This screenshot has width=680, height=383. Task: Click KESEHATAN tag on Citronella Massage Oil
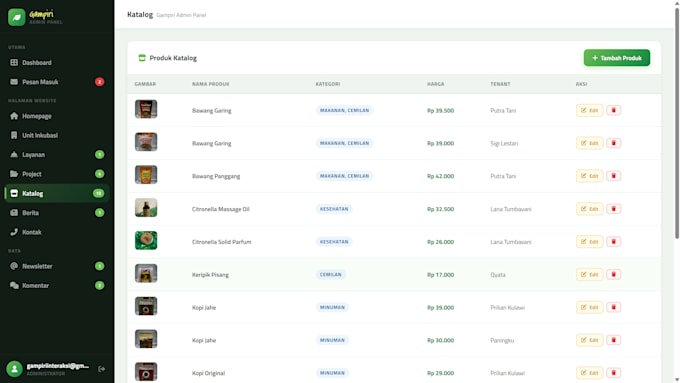pos(334,209)
